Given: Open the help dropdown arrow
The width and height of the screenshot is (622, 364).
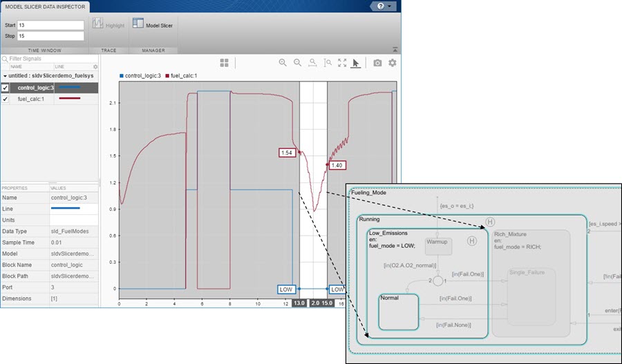Looking at the screenshot, I should click(x=390, y=6).
